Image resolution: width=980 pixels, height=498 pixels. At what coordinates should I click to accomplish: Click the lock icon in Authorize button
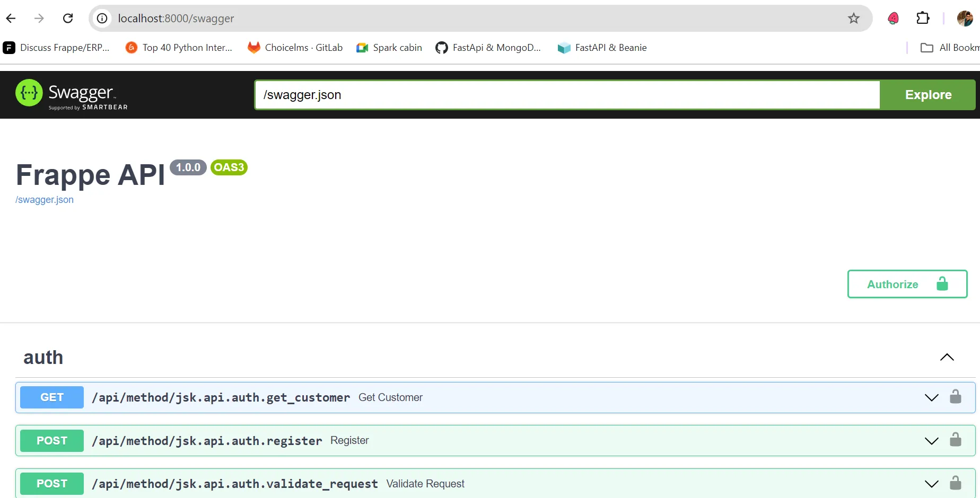tap(942, 284)
